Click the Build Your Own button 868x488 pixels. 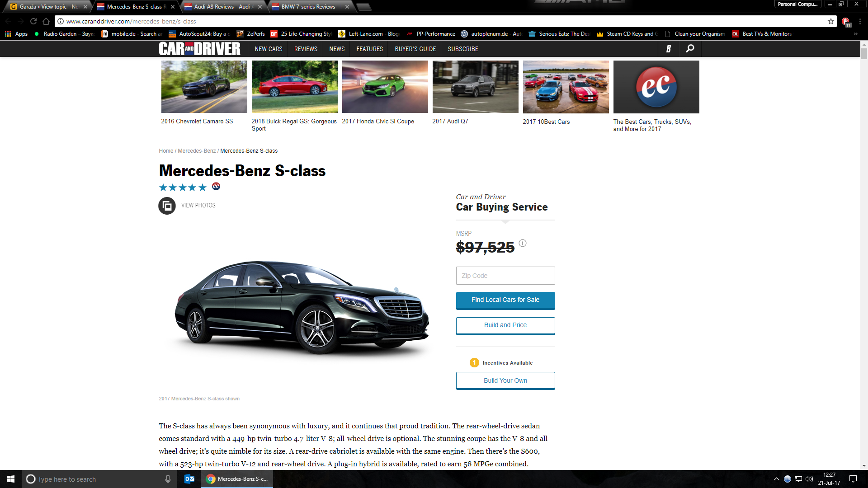[505, 380]
